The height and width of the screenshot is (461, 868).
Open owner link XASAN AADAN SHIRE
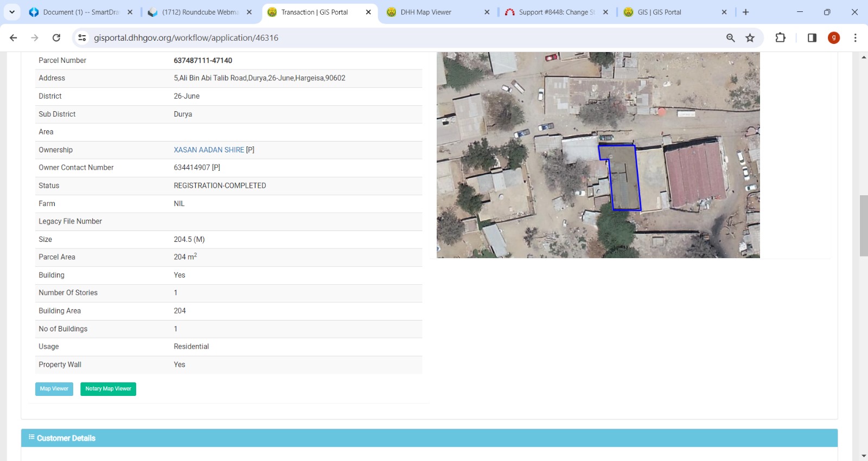[x=209, y=150]
